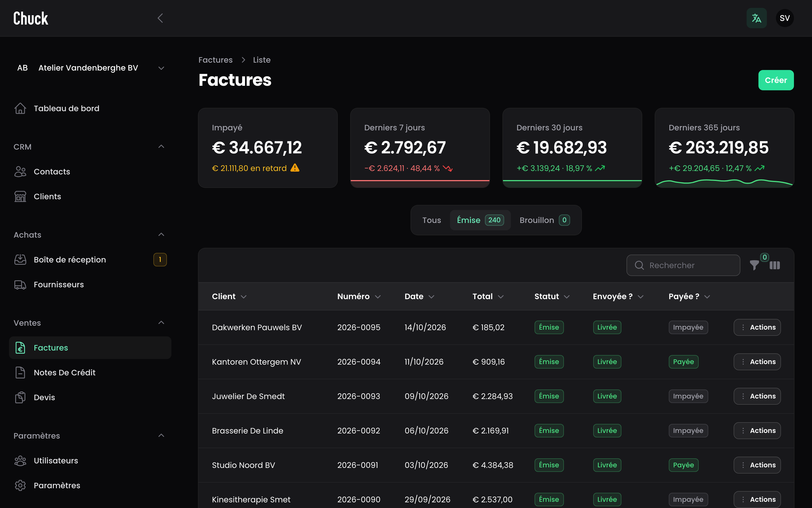This screenshot has width=812, height=508.
Task: Focus the Rechercher search field
Action: pos(683,265)
